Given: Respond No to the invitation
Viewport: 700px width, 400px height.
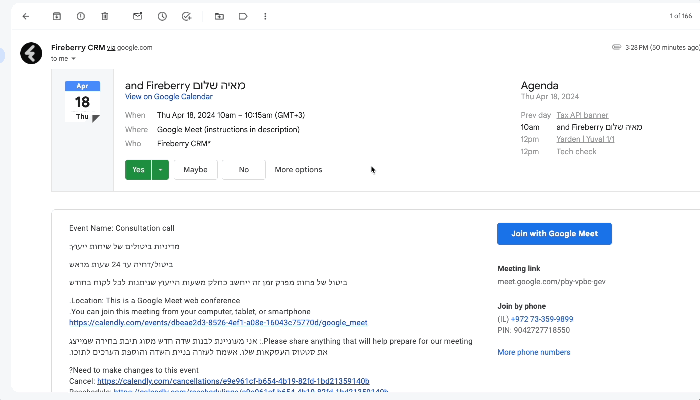Looking at the screenshot, I should (x=244, y=170).
